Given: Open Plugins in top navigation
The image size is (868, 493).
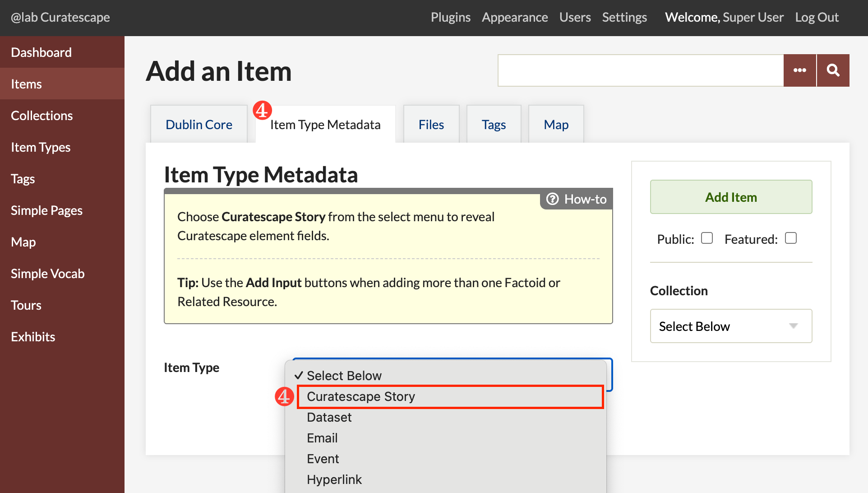Looking at the screenshot, I should click(451, 17).
